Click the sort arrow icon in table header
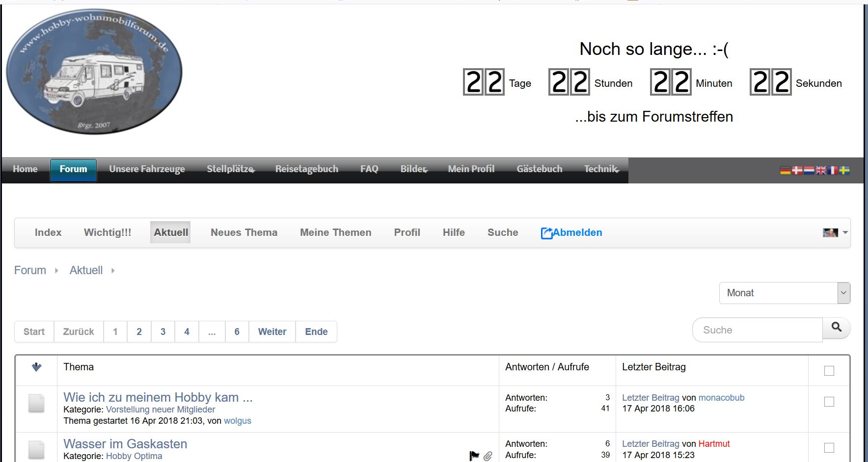 point(36,367)
